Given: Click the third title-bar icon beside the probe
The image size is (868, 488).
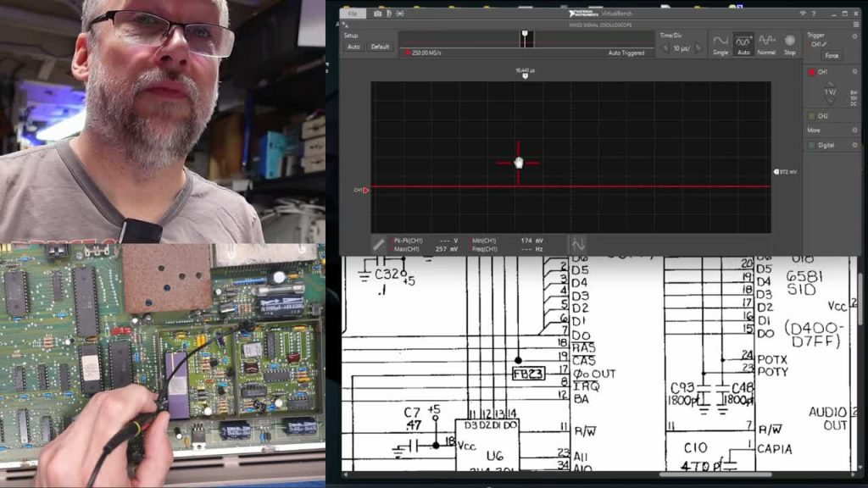Looking at the screenshot, I should pyautogui.click(x=400, y=14).
